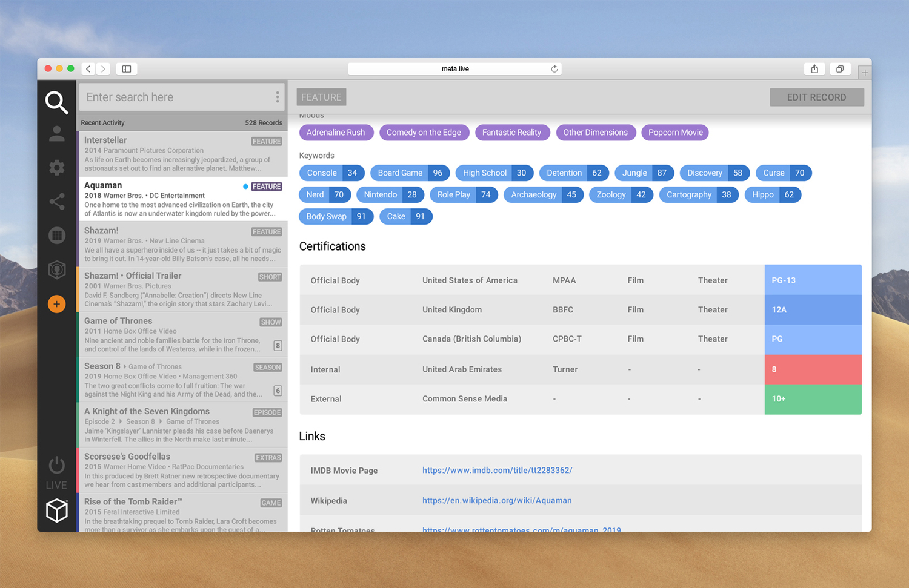Image resolution: width=909 pixels, height=588 pixels.
Task: Click the LIVE power icon
Action: pos(56,465)
